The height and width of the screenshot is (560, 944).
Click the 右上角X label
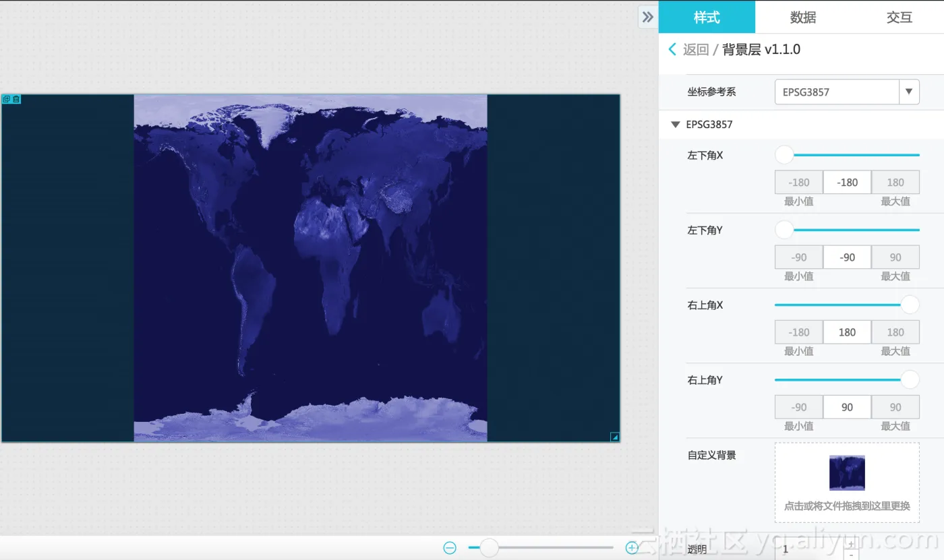(705, 305)
